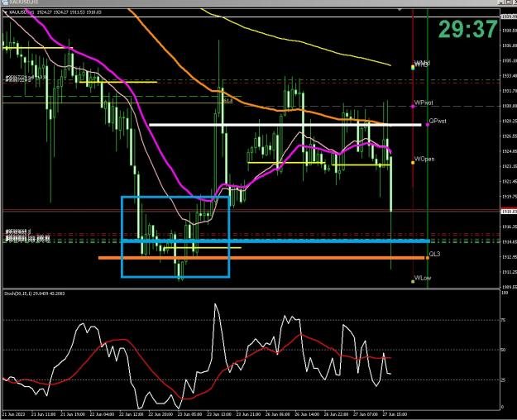Click the 22 Jun 20:00 time label
The image size is (517, 420).
160,414
